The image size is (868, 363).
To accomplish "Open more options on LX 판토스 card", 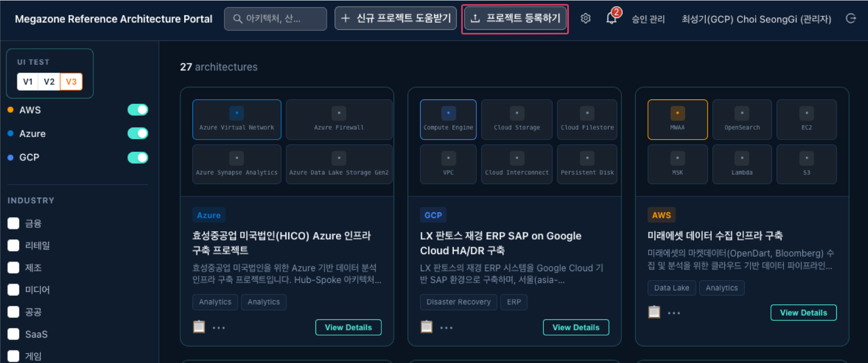I will tap(446, 328).
